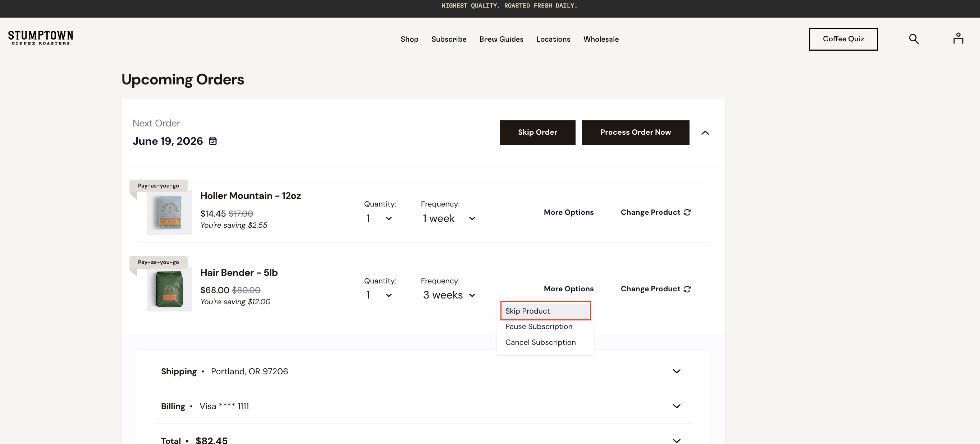Click the Holler Mountain $14.45 price
The width and height of the screenshot is (980, 444).
(x=213, y=214)
